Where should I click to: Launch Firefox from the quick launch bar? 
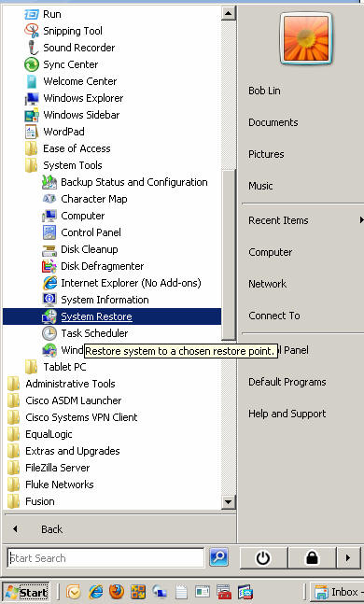pos(117,591)
